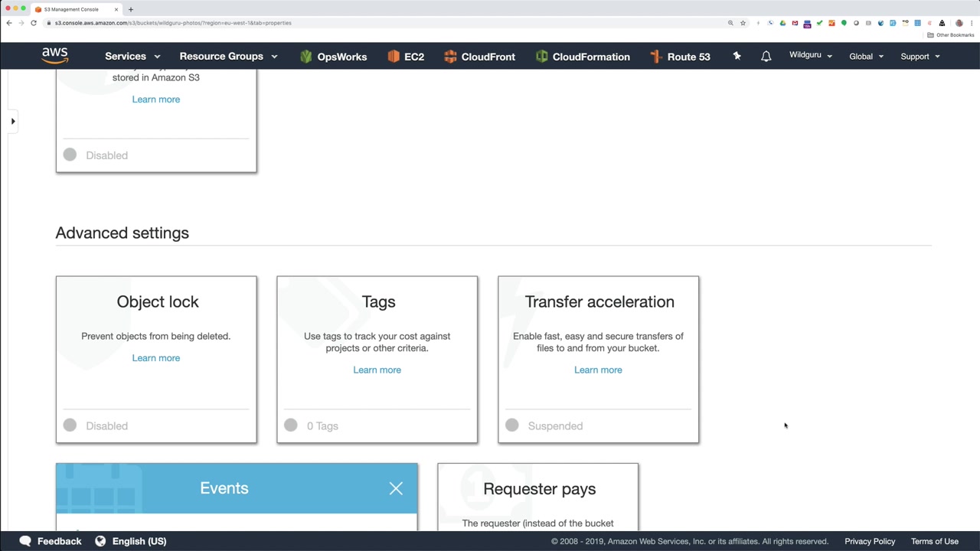Close the Events panel with the X

point(396,488)
